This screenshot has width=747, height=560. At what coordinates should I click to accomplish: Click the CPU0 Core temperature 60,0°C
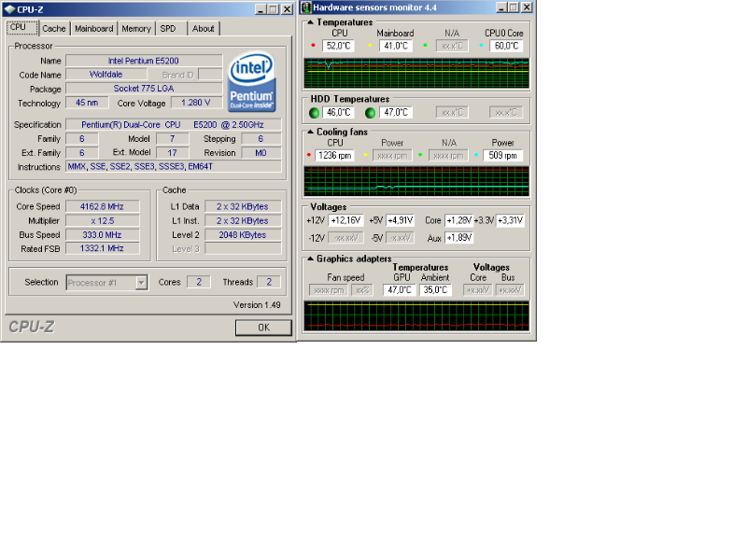pos(506,46)
